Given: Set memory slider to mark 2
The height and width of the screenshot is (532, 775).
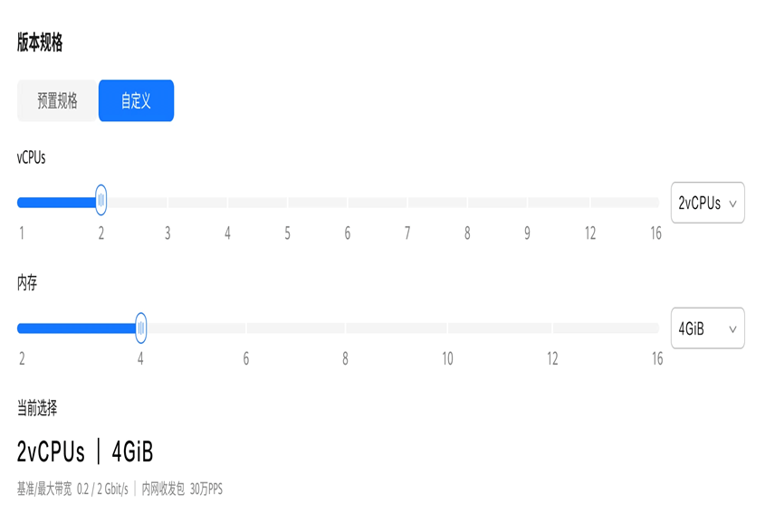Looking at the screenshot, I should click(22, 328).
